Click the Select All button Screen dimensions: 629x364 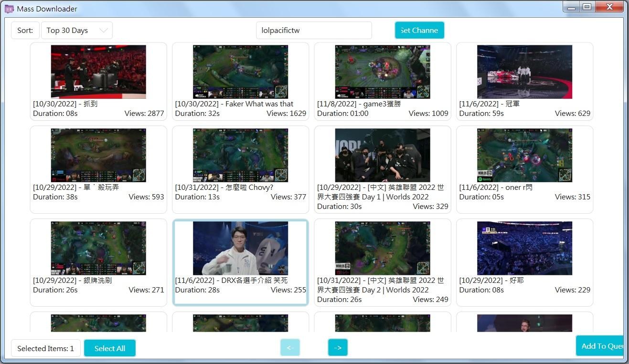110,348
